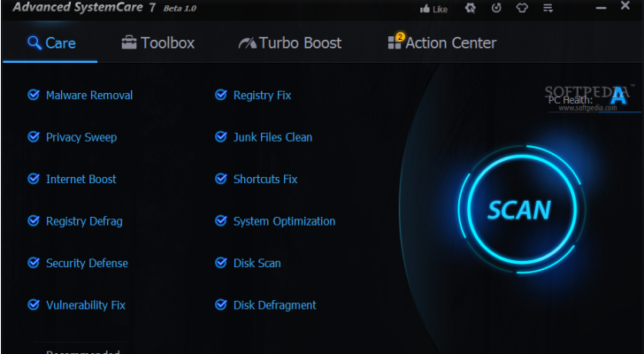Image resolution: width=644 pixels, height=354 pixels.
Task: Click the PC Health label text
Action: [570, 100]
